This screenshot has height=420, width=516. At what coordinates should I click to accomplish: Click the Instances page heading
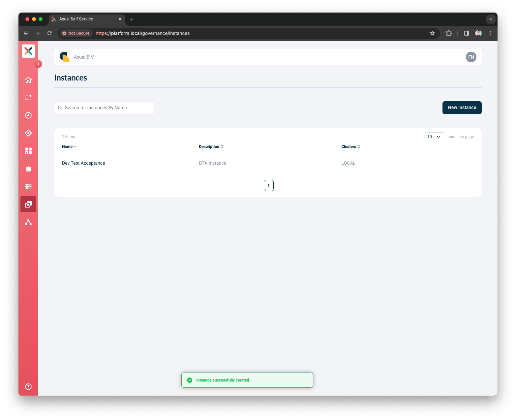[x=71, y=78]
